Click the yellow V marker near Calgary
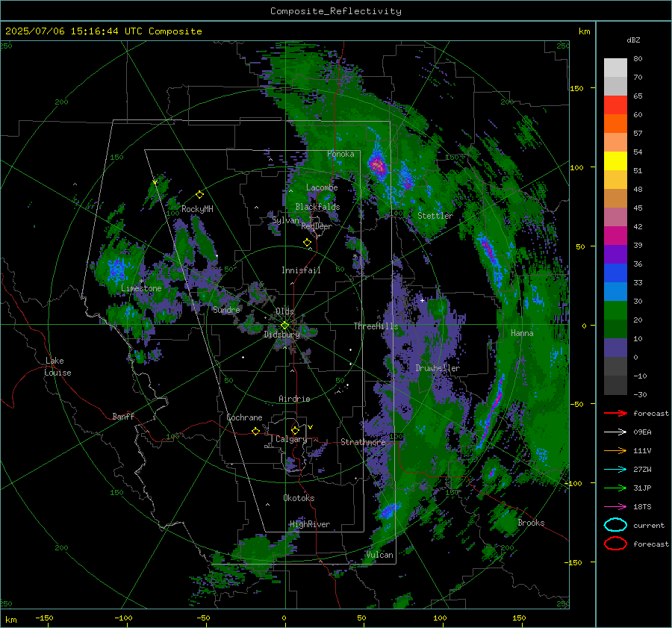Screen dimensions: 672x628 [311, 427]
